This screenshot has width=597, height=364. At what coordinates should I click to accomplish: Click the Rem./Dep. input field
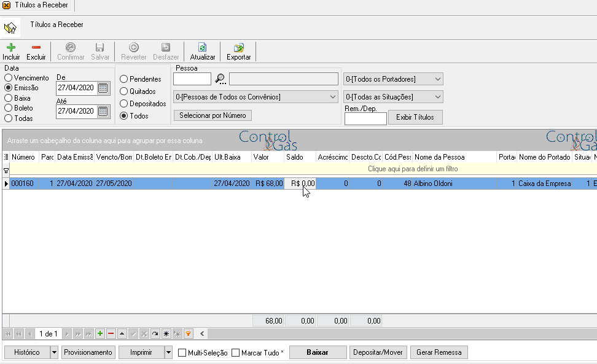pos(365,118)
